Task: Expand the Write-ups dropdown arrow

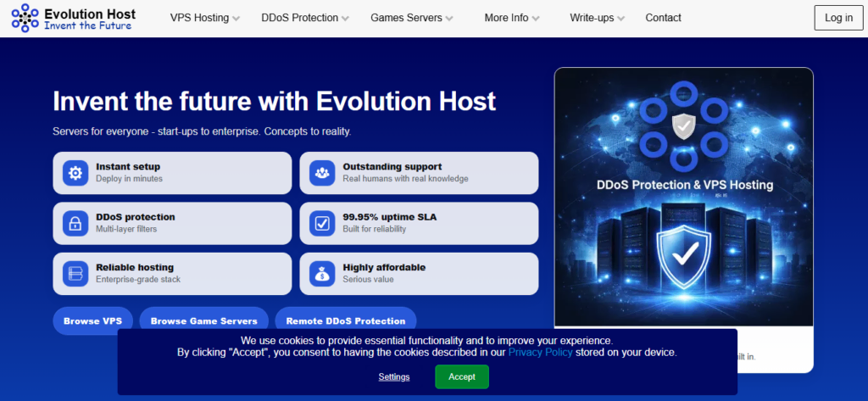Action: point(621,19)
